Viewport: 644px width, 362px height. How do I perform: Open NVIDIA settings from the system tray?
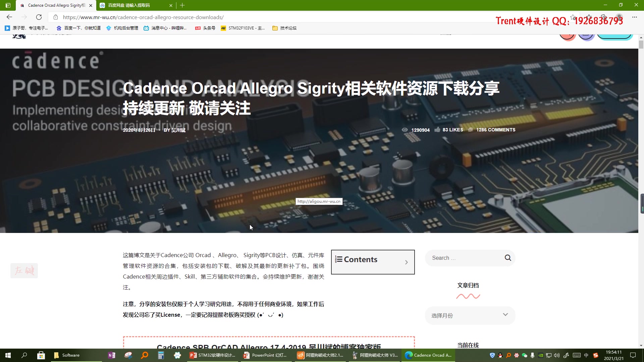tap(541, 356)
